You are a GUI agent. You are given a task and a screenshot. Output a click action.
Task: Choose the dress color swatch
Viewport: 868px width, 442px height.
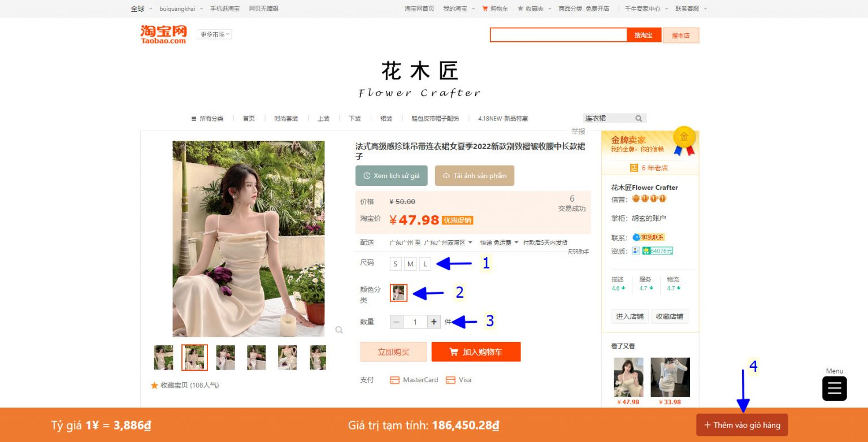[398, 293]
